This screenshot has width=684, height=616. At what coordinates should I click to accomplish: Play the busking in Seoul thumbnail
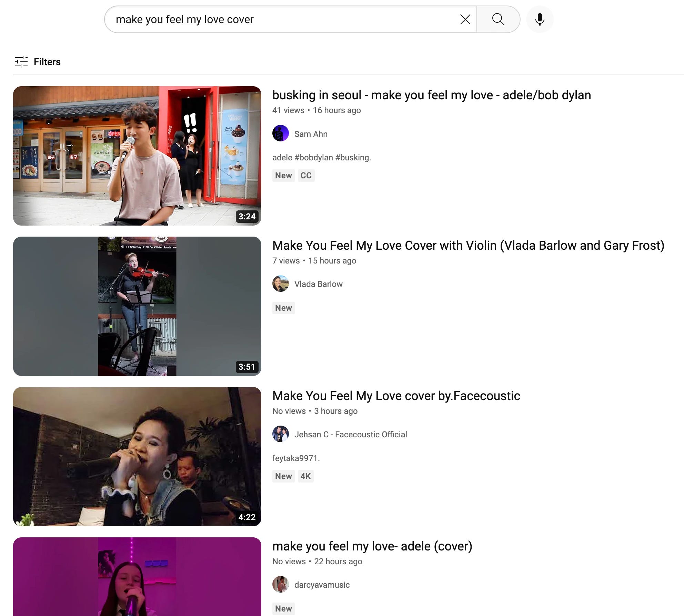point(137,156)
